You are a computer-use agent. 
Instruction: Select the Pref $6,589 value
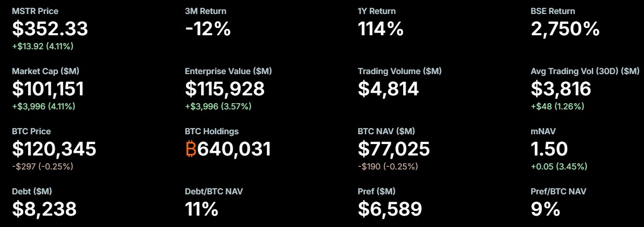pyautogui.click(x=390, y=209)
